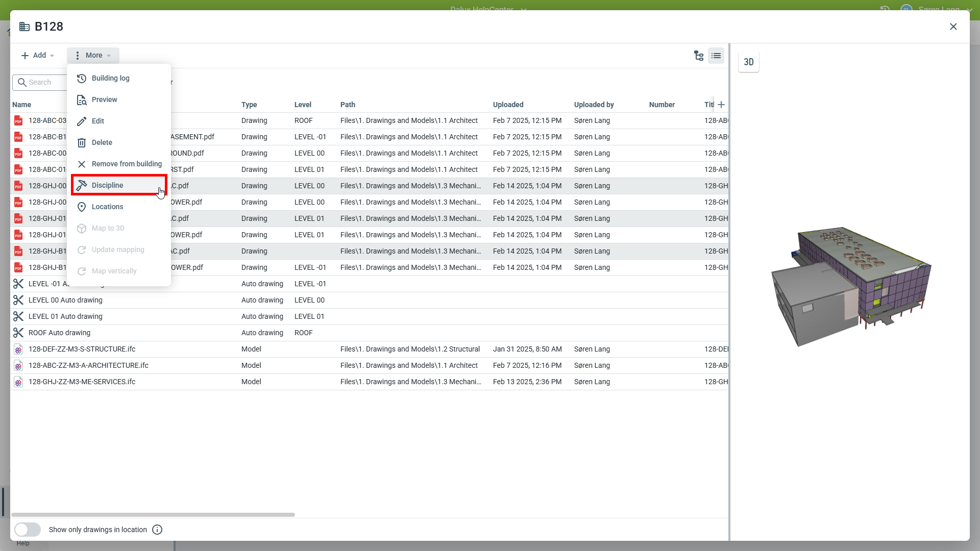Collapse the More dropdown button

[x=93, y=56]
